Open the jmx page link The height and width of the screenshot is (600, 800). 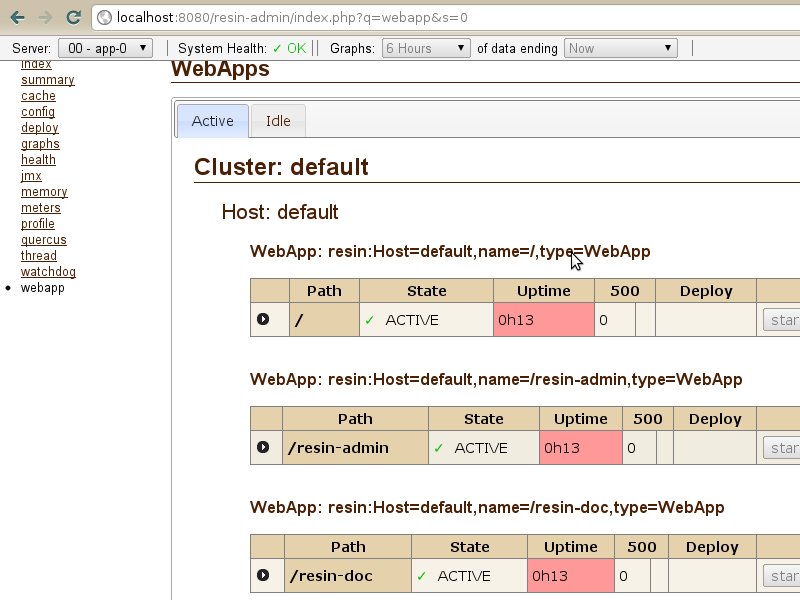[x=31, y=176]
